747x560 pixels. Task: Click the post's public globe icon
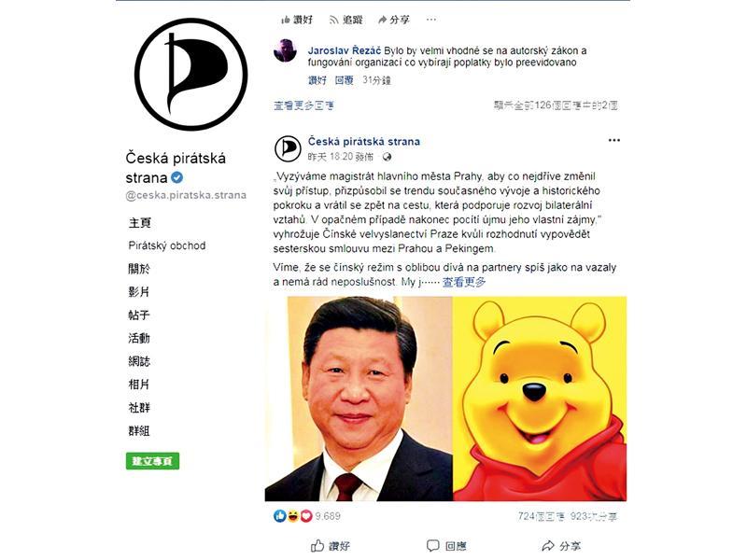[x=387, y=157]
